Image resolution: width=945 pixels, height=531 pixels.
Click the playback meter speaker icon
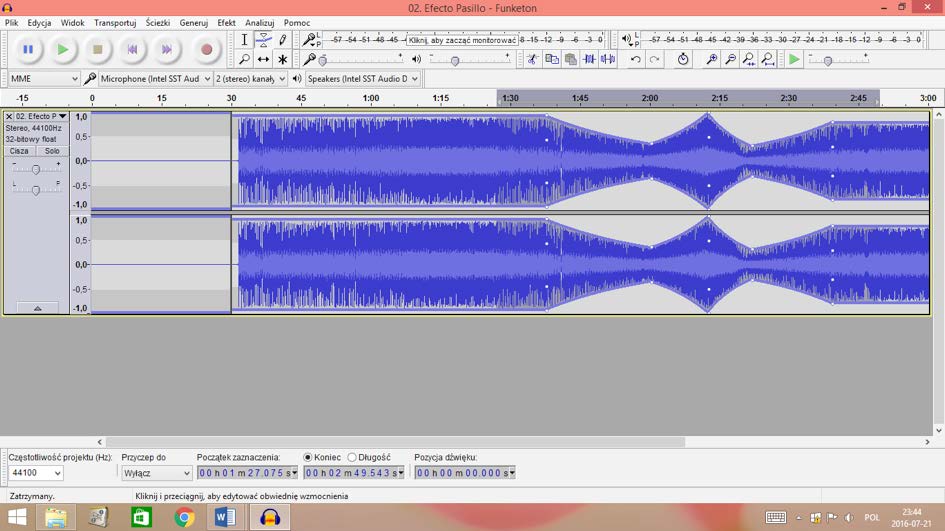pos(627,40)
